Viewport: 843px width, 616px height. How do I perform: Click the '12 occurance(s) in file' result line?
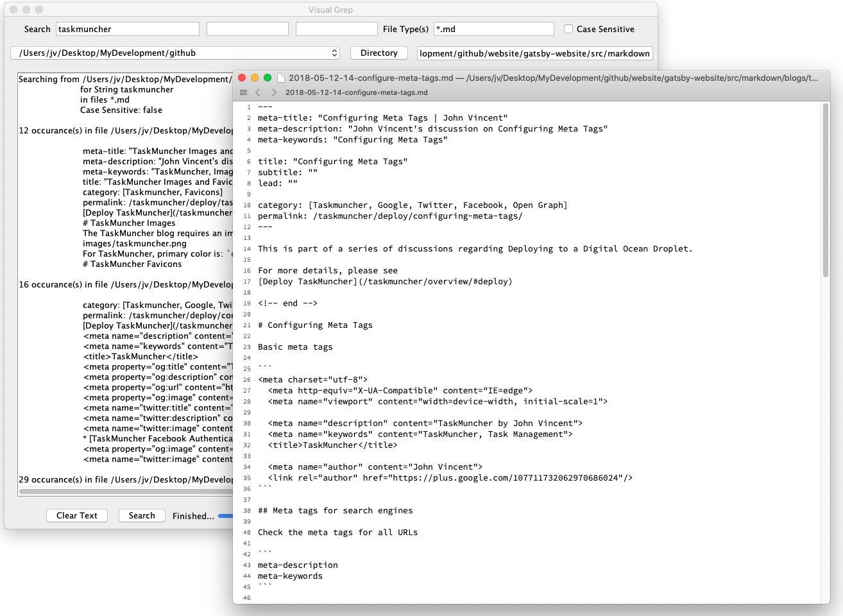click(126, 130)
